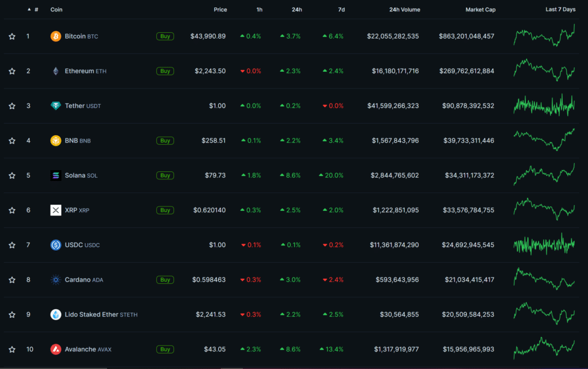Toggle the star for Ethereum
The image size is (588, 369).
(12, 71)
